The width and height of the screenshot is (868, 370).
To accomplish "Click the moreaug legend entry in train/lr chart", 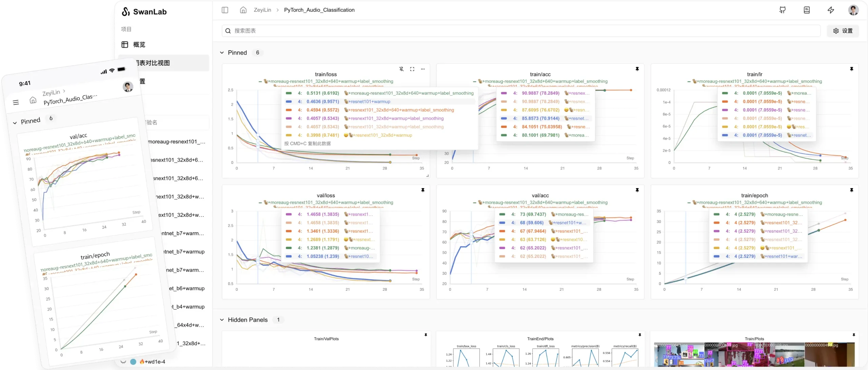I will (754, 81).
